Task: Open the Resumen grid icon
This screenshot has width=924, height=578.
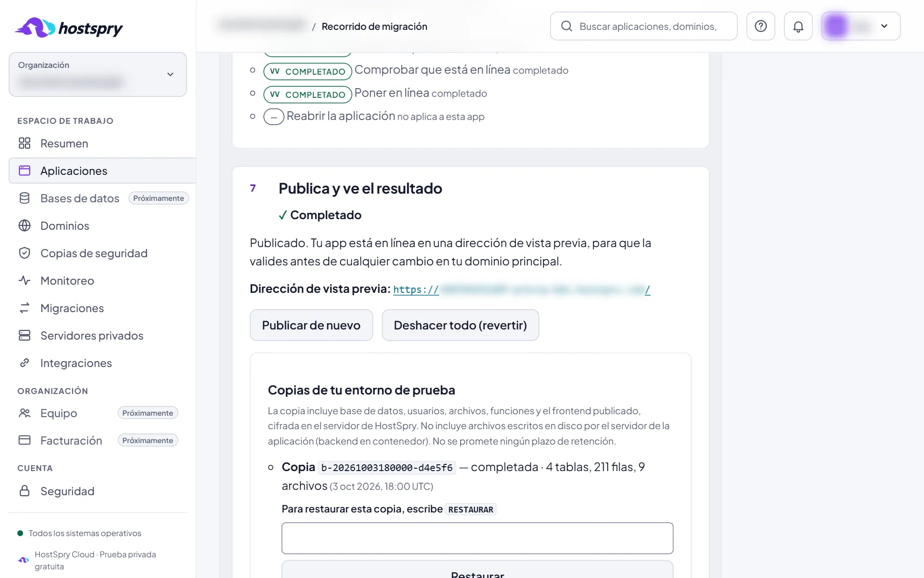Action: [x=25, y=144]
